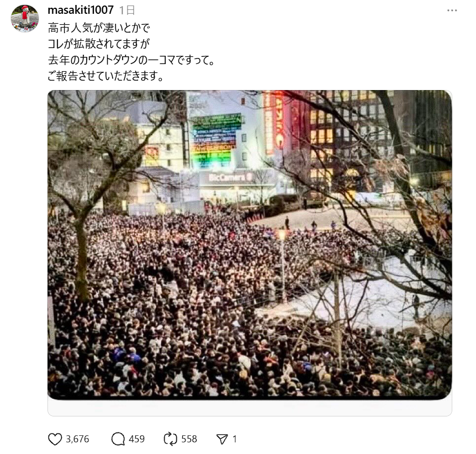476x454 pixels.
Task: Click the text line ご報告させていただきます。
Action: (105, 76)
